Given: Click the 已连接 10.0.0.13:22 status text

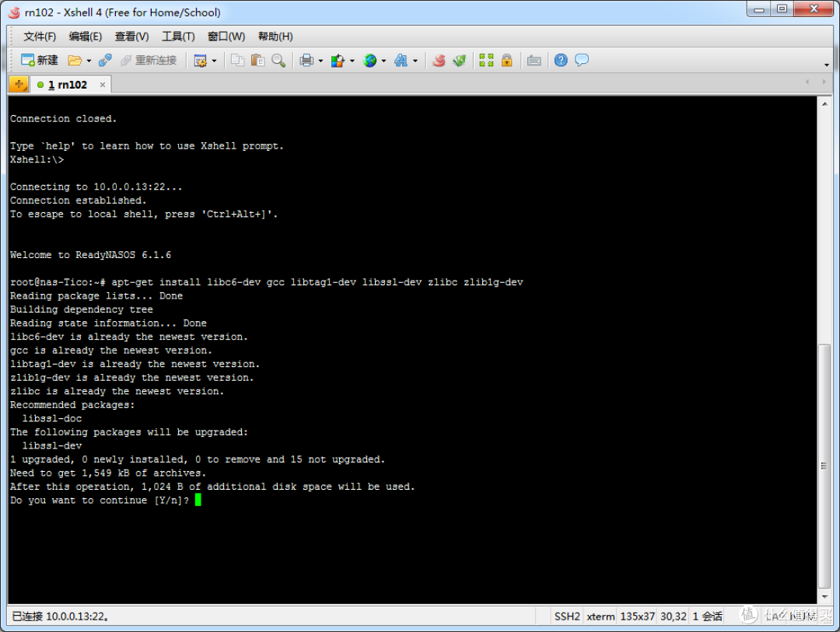Looking at the screenshot, I should [60, 616].
